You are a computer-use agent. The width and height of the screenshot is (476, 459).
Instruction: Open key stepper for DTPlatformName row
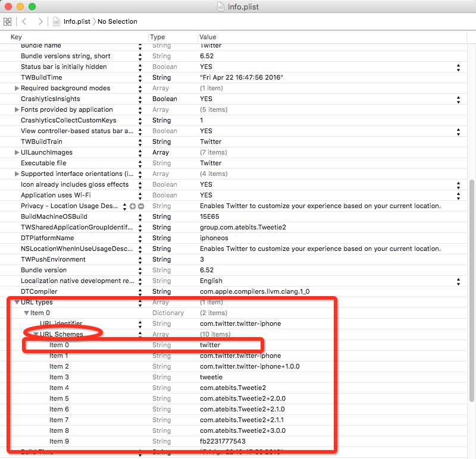pos(140,239)
